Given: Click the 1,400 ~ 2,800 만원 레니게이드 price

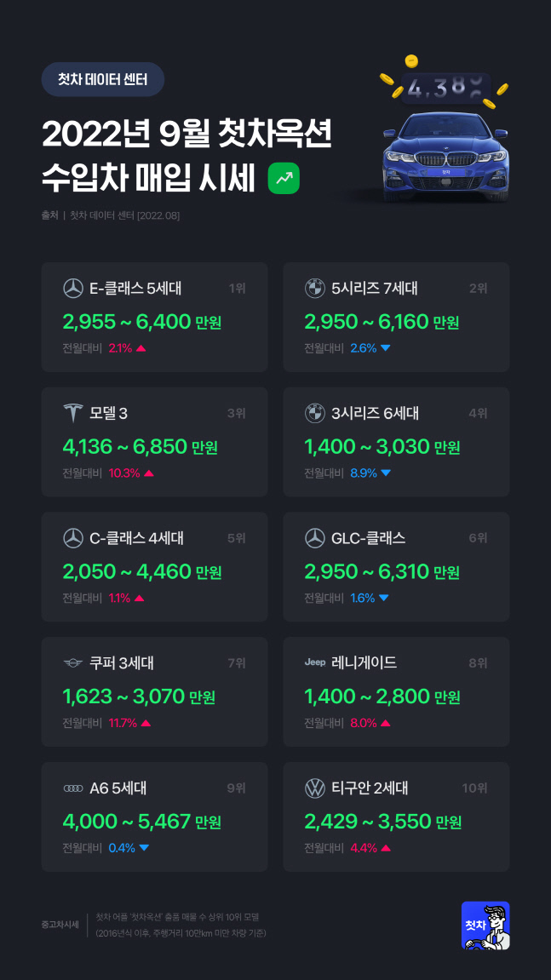Looking at the screenshot, I should (x=382, y=697).
